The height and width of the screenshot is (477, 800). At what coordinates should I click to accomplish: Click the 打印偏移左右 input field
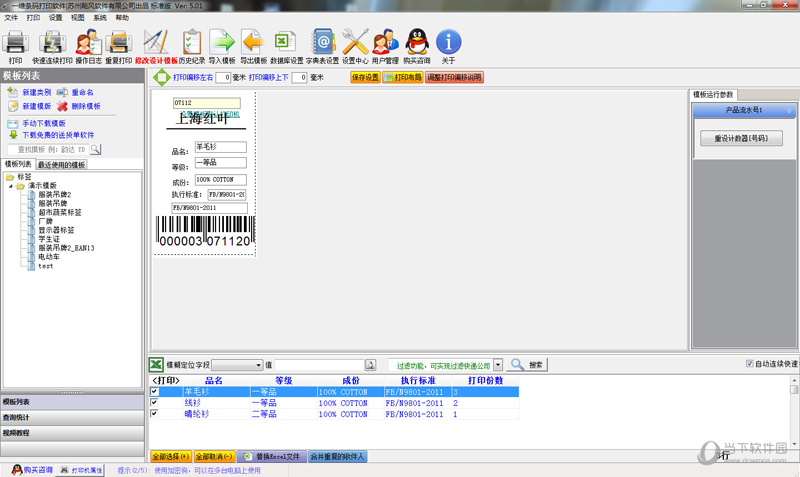223,78
